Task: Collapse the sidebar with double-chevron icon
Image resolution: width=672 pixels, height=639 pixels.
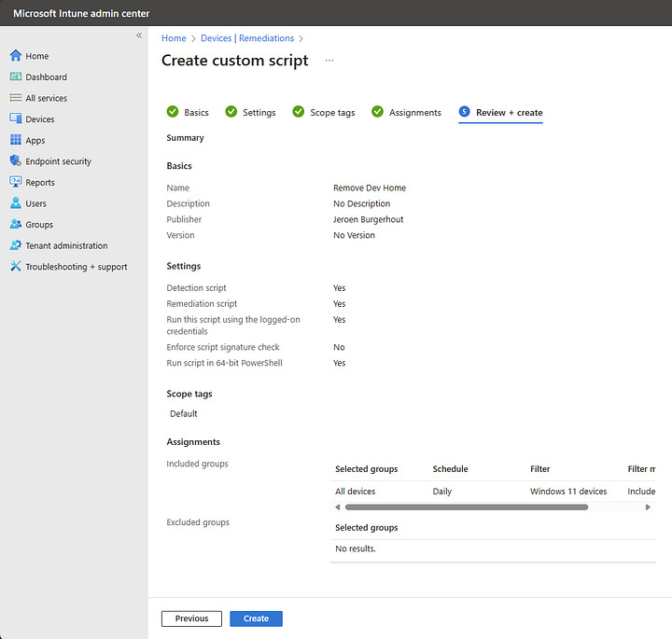Action: [x=139, y=35]
